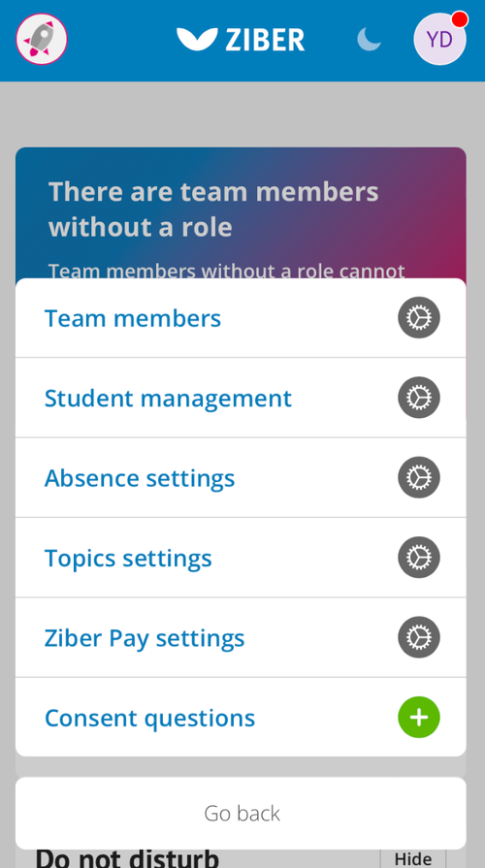485x868 pixels.
Task: Click the Ziber logo
Action: [241, 40]
